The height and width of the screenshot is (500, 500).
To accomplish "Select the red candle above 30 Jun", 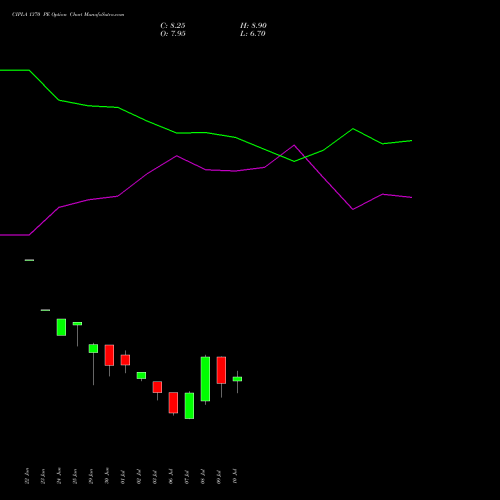I will 109,355.
